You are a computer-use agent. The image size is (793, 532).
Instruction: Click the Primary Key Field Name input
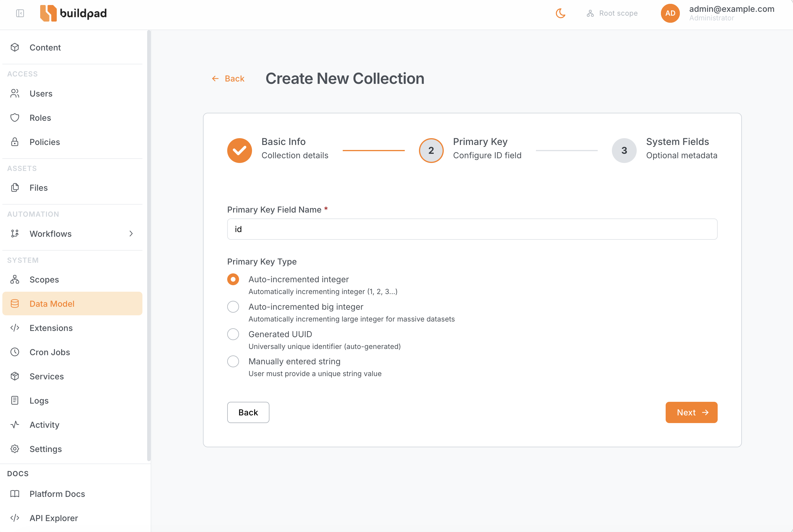pos(472,229)
